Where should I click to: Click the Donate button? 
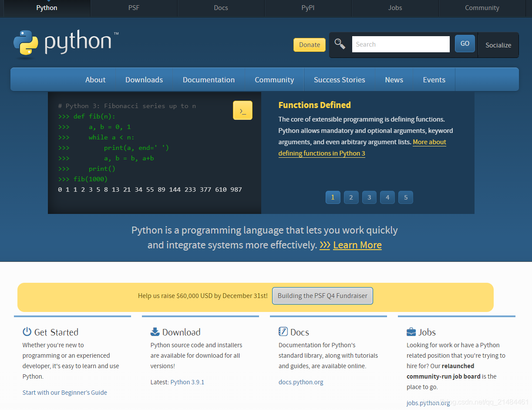pos(310,44)
